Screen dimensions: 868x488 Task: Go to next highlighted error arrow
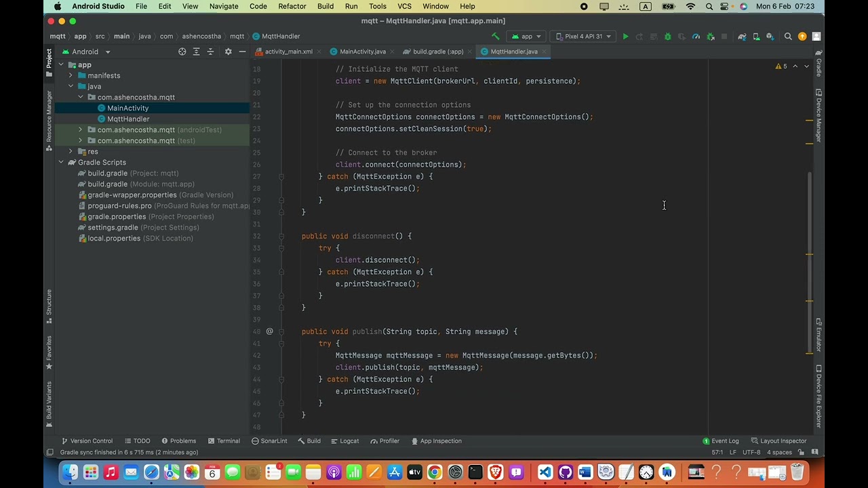[x=806, y=66]
